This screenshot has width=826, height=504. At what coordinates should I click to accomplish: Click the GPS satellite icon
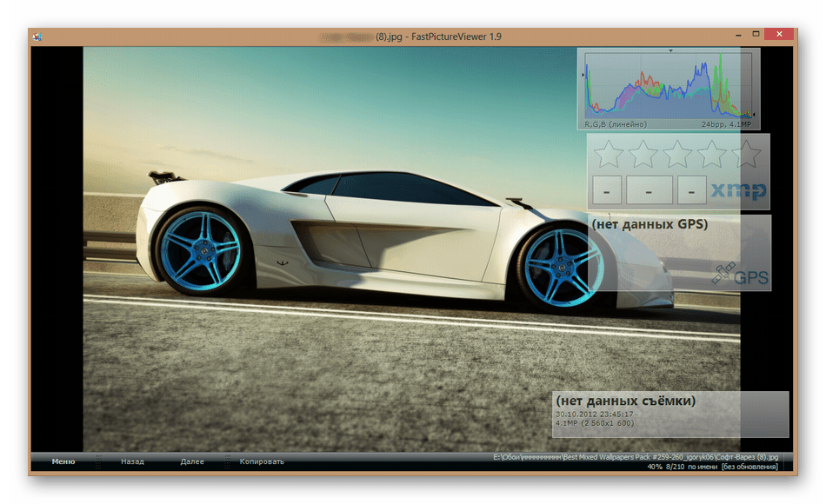(x=723, y=274)
